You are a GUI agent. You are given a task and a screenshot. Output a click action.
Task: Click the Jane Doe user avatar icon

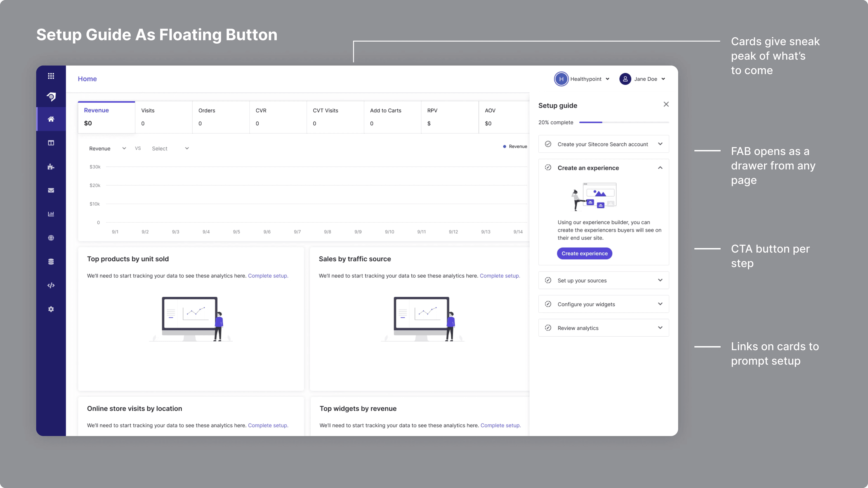coord(625,79)
